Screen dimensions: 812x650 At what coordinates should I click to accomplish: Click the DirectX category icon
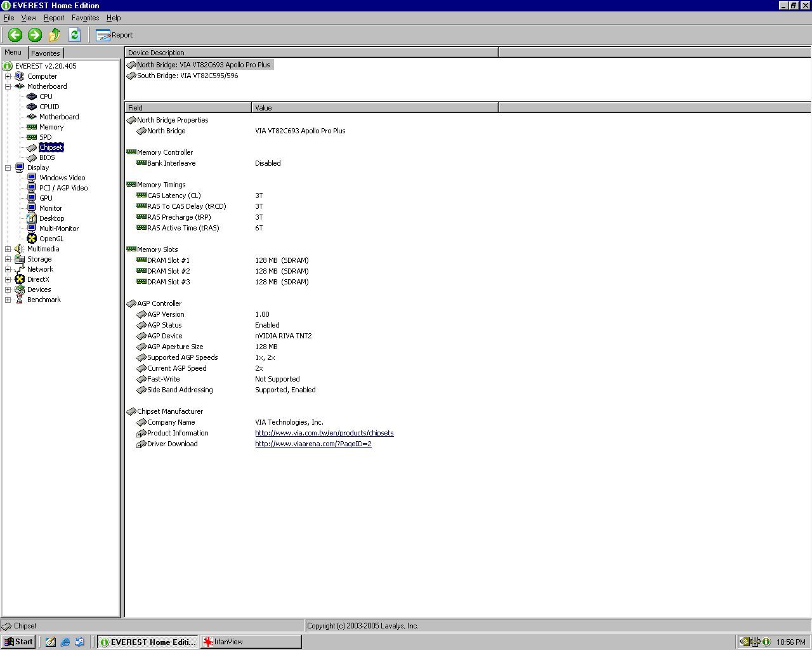click(x=20, y=279)
